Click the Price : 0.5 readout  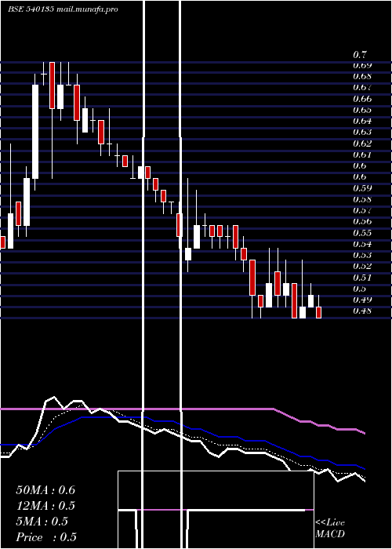point(46,537)
